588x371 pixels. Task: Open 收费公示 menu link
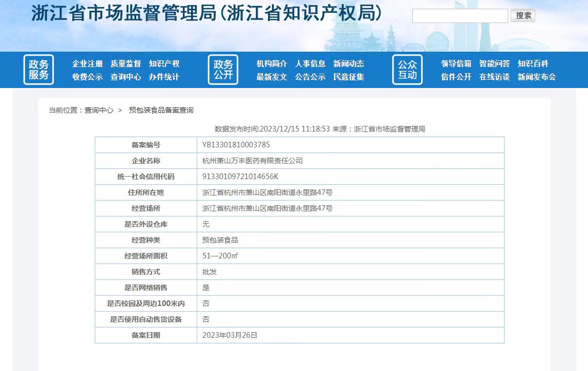click(x=88, y=77)
